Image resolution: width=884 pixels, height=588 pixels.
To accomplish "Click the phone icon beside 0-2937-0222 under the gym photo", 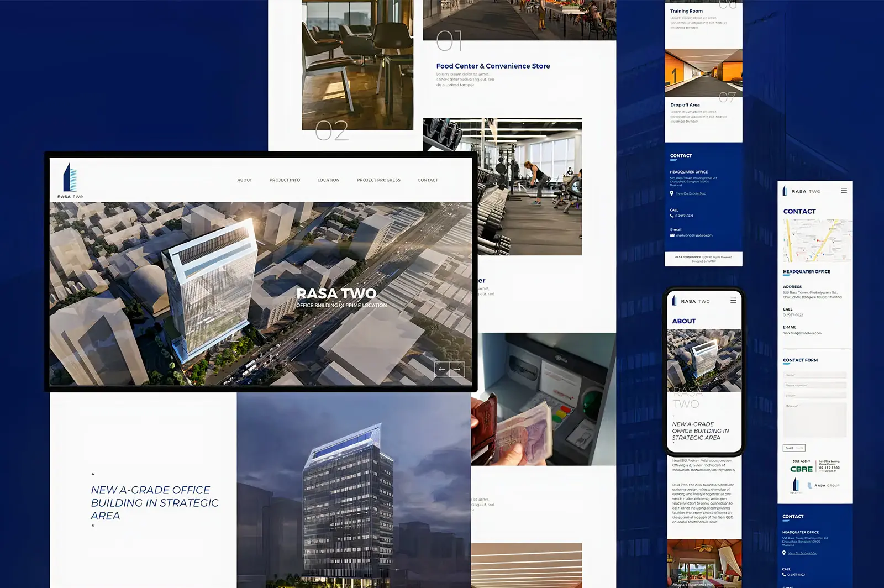I will click(672, 216).
